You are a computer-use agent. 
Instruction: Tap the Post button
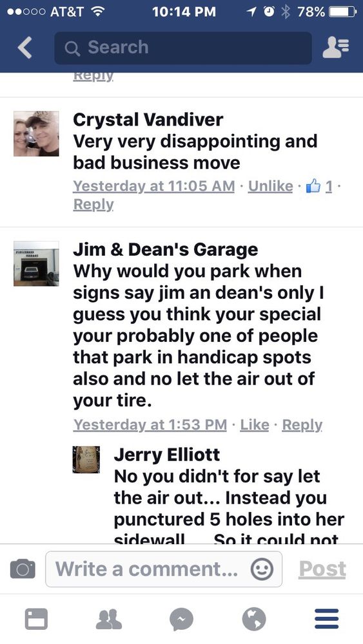coord(323,569)
